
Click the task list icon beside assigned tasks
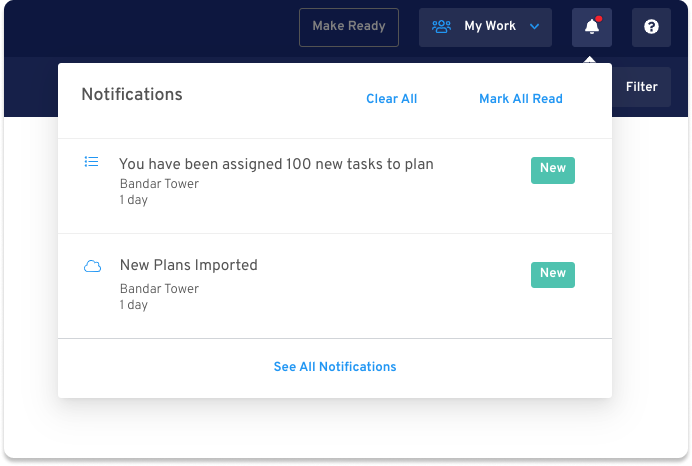click(x=91, y=162)
